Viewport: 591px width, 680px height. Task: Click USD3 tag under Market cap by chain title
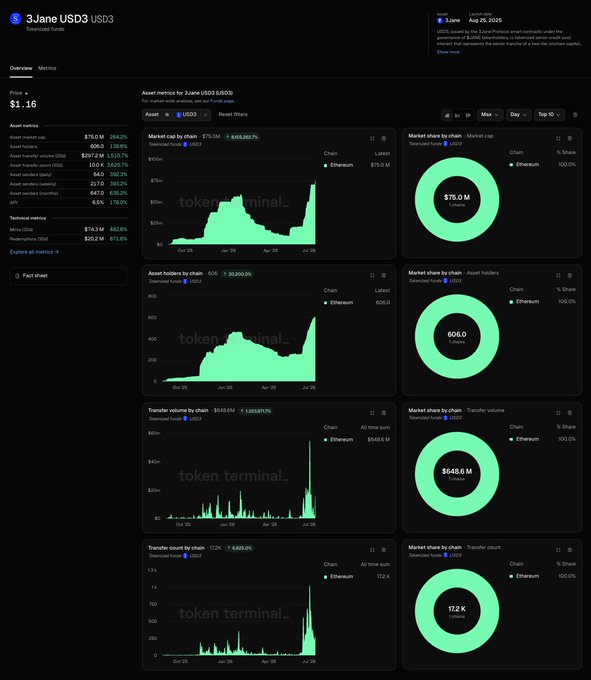tap(193, 144)
